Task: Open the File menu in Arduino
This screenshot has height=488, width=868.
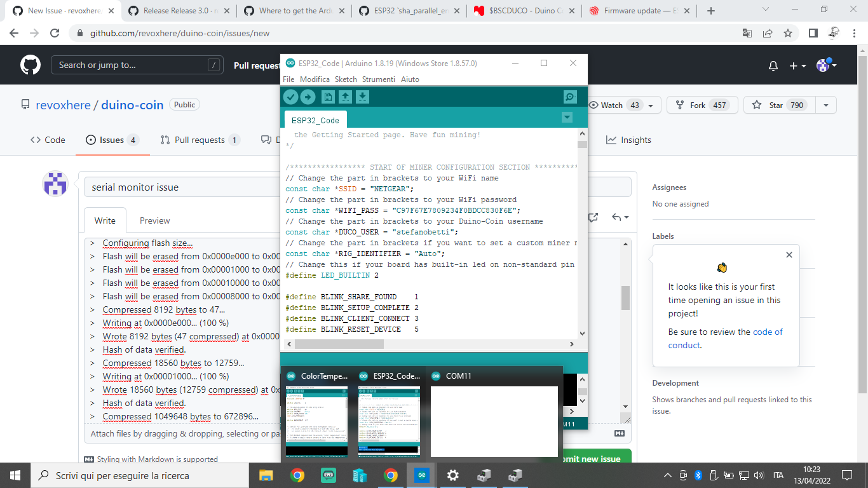Action: [x=288, y=79]
